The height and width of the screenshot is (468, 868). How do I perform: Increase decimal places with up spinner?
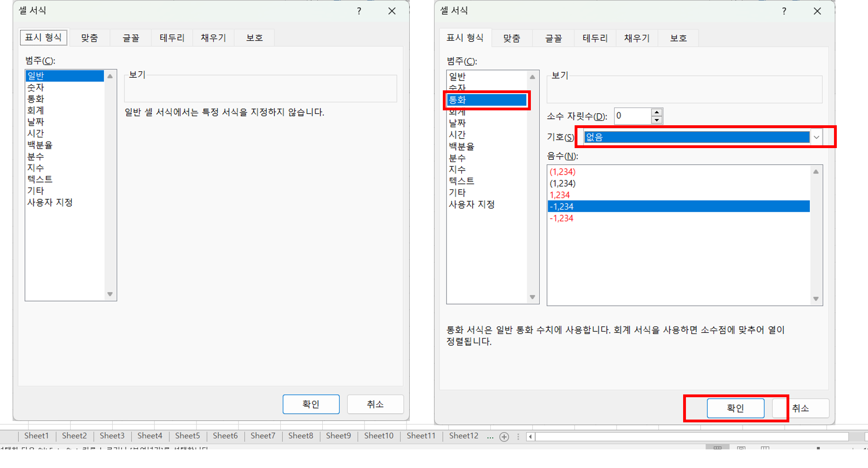(657, 112)
